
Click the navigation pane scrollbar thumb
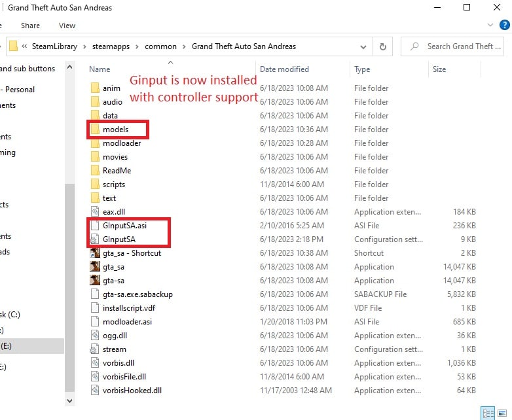(x=69, y=288)
